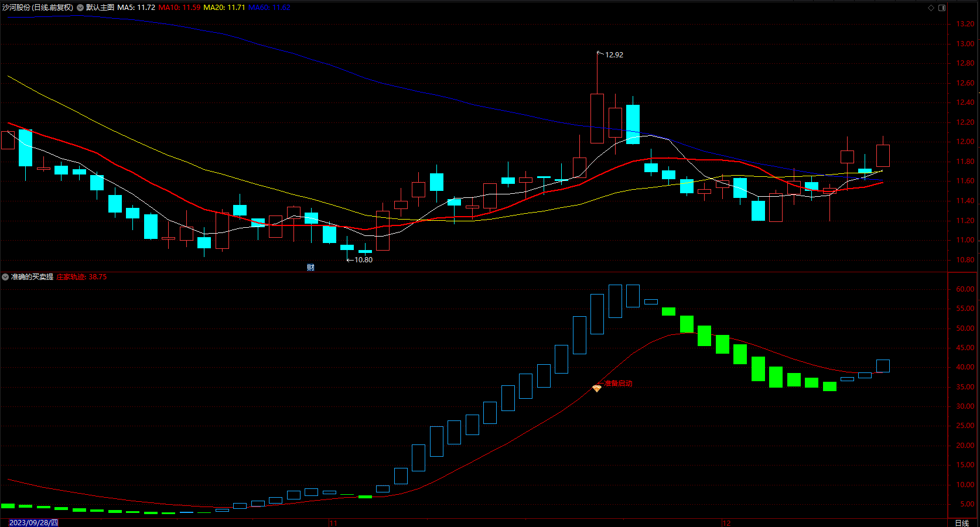Click the 12 month marker on time axis
Viewport: 980px width, 527px height.
[x=726, y=523]
